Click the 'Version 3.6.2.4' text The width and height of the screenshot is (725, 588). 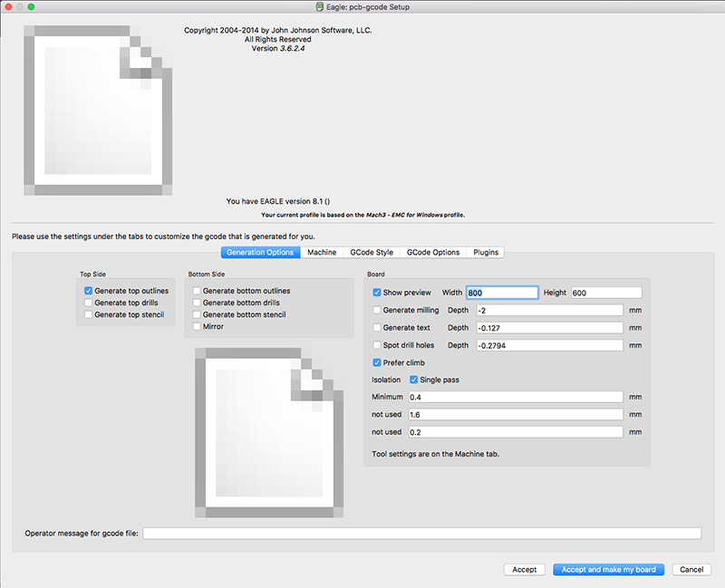[x=278, y=49]
